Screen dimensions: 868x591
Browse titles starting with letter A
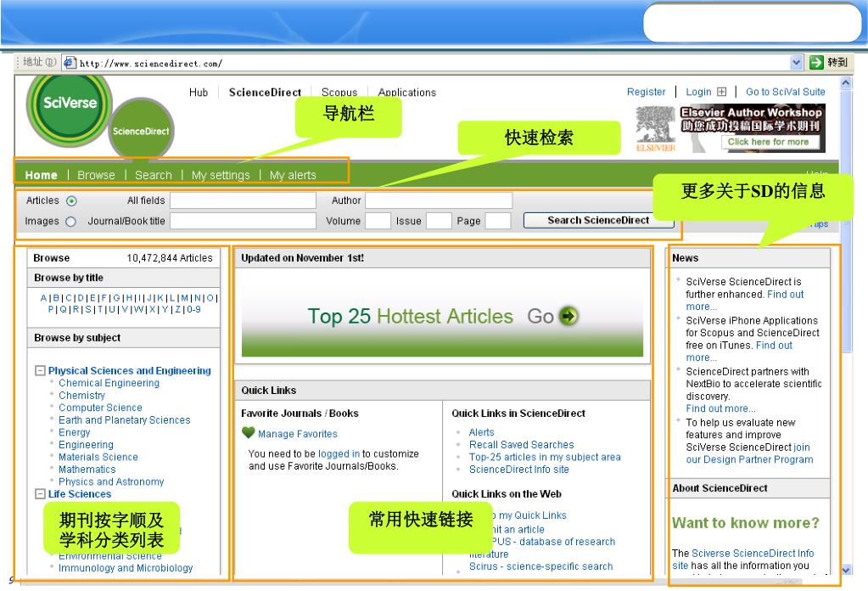pos(43,298)
